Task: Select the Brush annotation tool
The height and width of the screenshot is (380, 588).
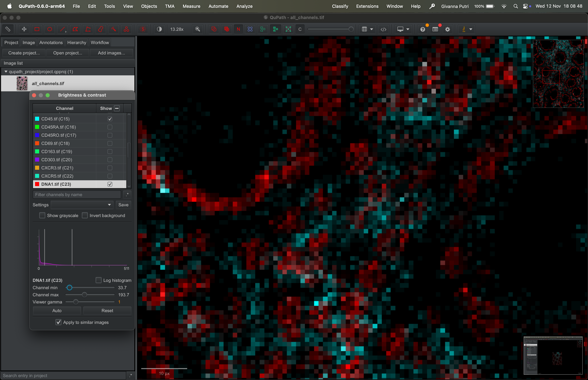Action: [x=101, y=29]
